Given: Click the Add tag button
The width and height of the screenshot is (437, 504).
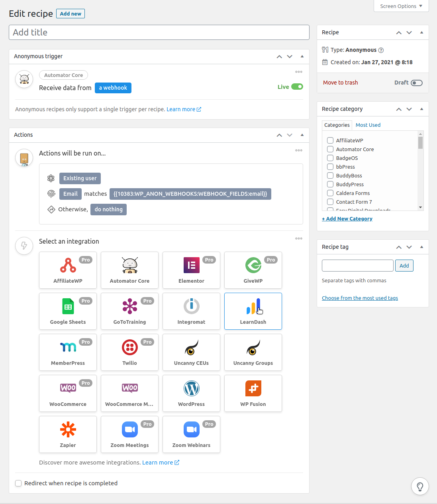Looking at the screenshot, I should (x=404, y=266).
